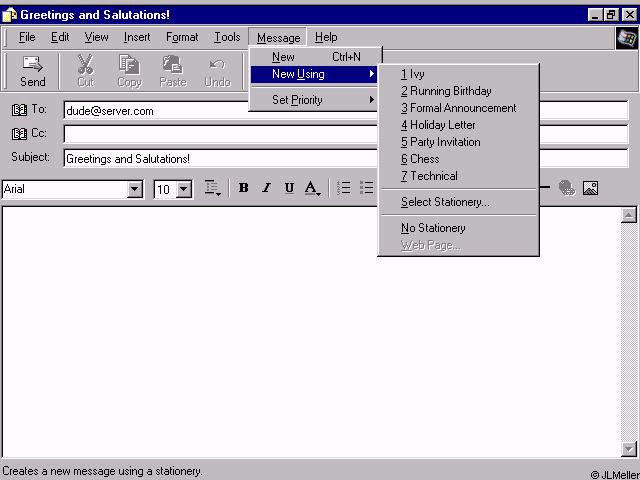Choose Holiday Letter stationery

click(x=458, y=125)
